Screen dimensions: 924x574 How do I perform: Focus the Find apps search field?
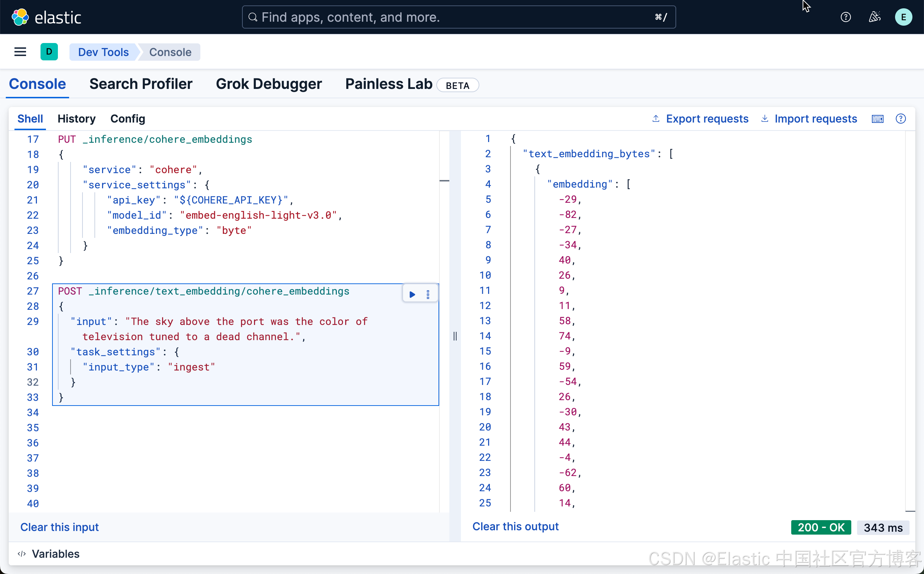(x=458, y=17)
